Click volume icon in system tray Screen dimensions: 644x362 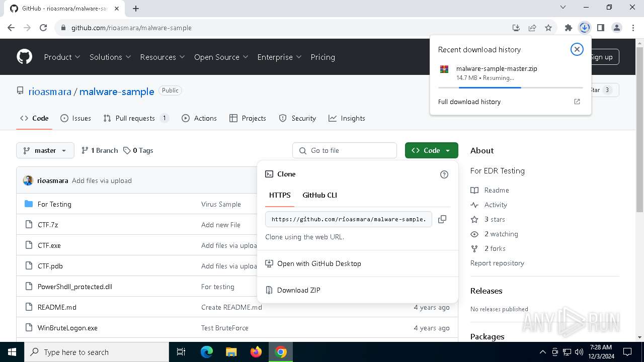point(579,352)
